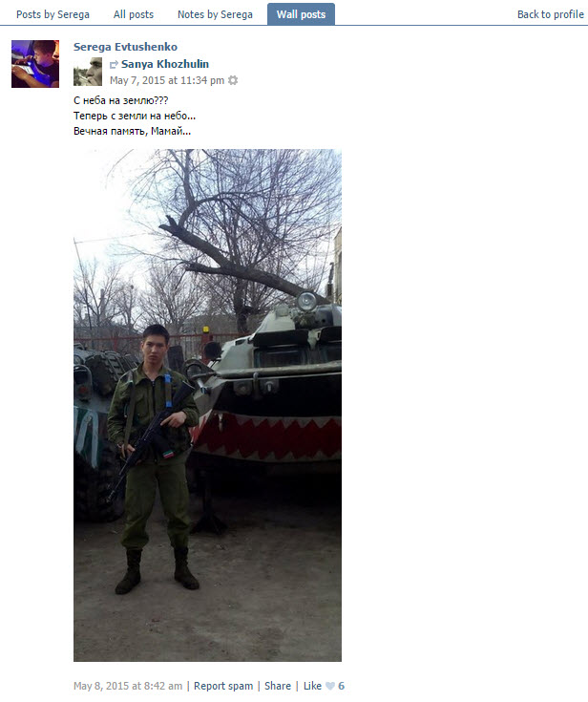Select the Wall posts tab
588x702 pixels.
point(302,14)
